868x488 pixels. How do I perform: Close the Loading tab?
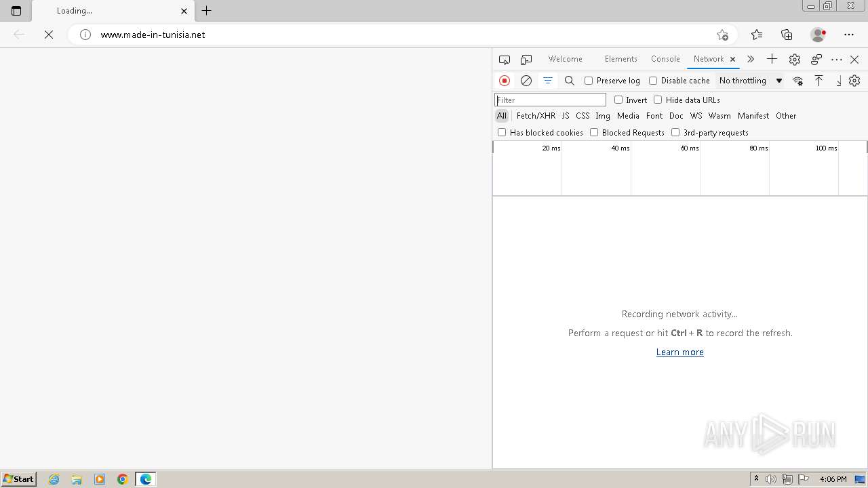coord(184,11)
